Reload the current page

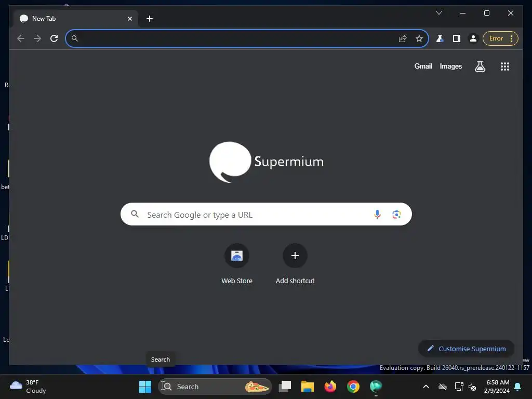click(54, 38)
